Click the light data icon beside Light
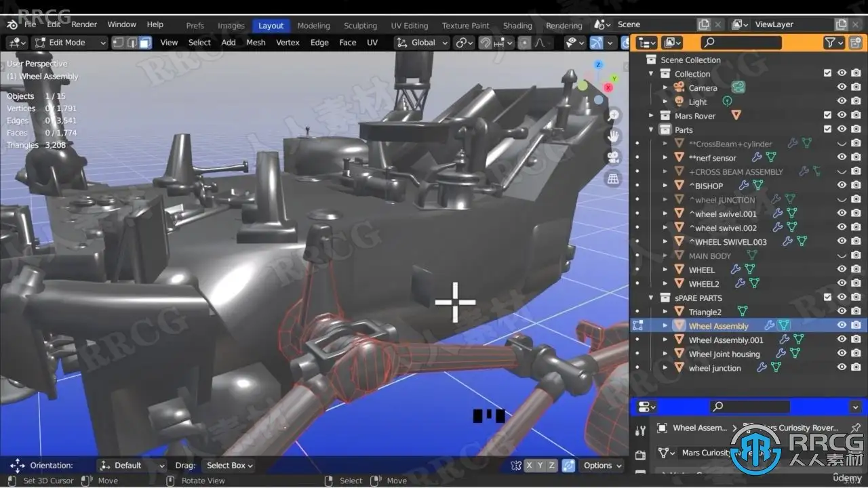 point(727,102)
